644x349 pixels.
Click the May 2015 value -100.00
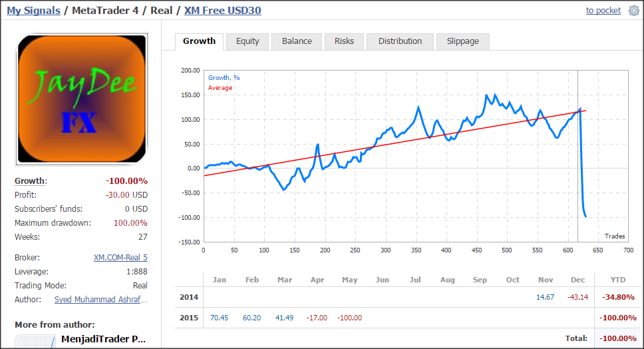point(349,318)
